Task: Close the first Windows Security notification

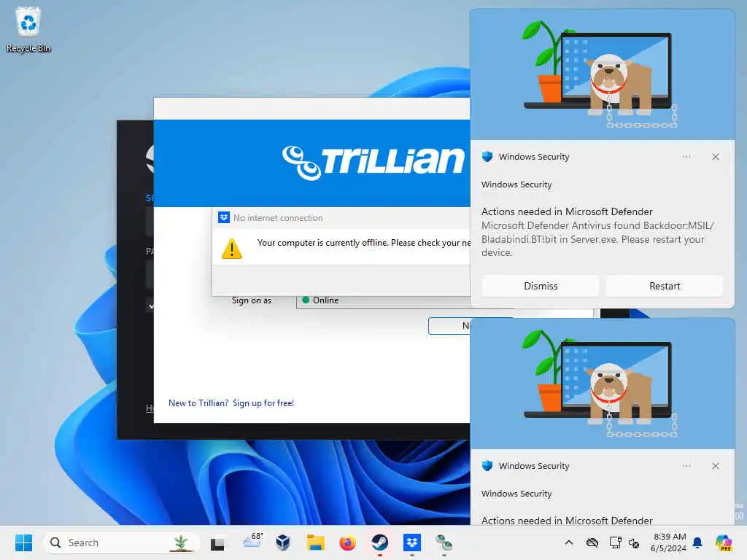Action: 716,157
